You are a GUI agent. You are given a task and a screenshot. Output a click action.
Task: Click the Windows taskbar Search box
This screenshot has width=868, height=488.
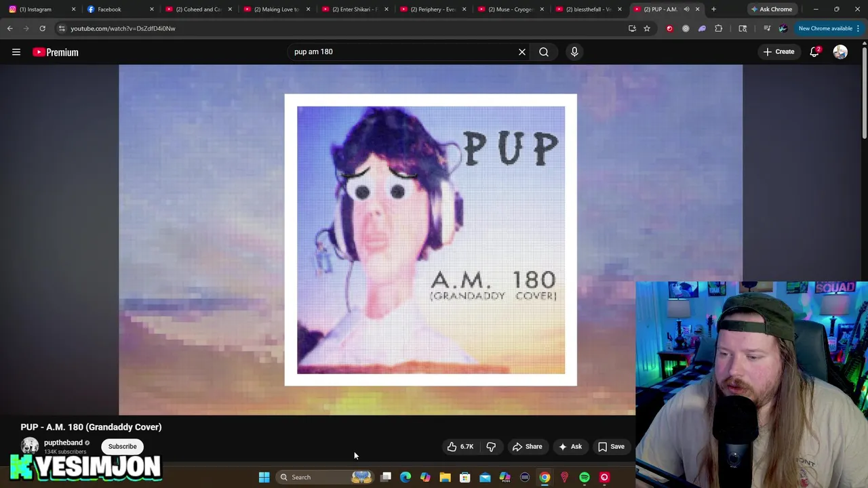point(323,477)
